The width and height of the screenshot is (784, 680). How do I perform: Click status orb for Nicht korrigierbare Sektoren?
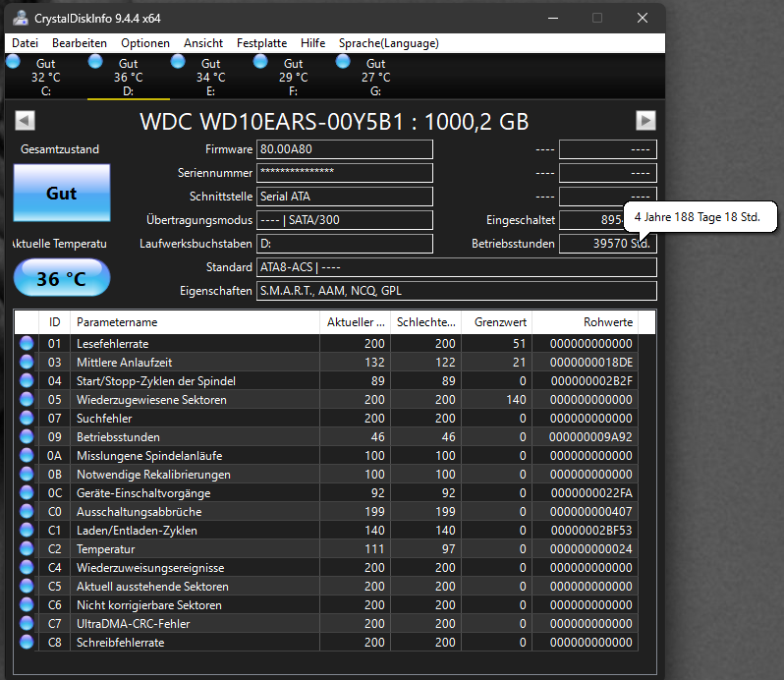(27, 605)
